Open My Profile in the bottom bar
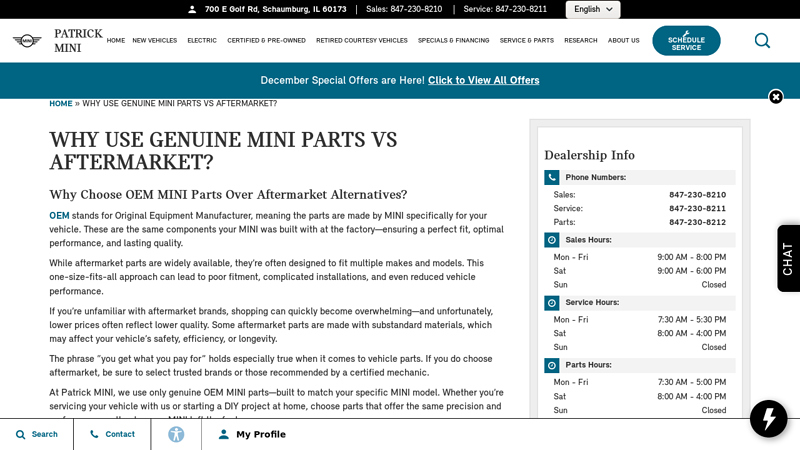The height and width of the screenshot is (450, 800). [x=252, y=434]
